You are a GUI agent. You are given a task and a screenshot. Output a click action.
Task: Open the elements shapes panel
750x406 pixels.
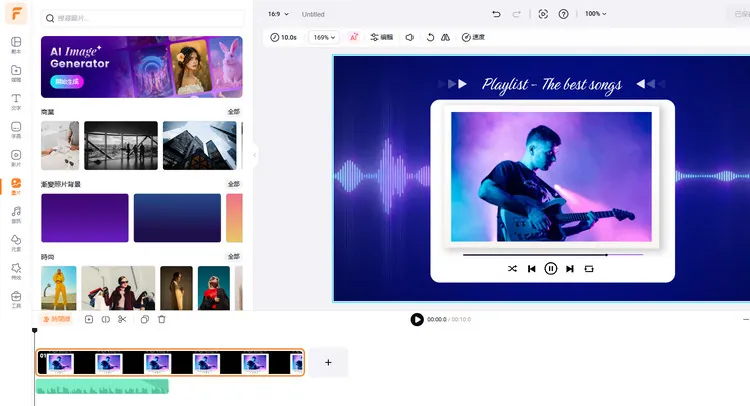point(16,242)
